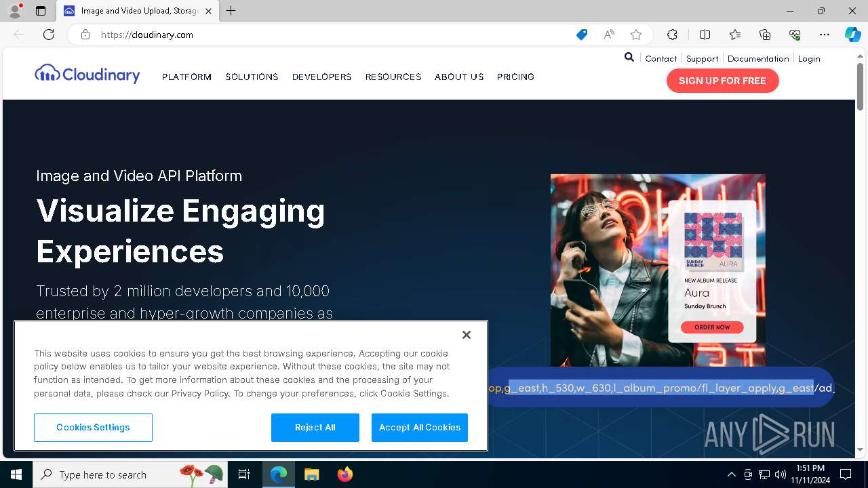Viewport: 868px width, 488px height.
Task: Open Browser essentials icon
Action: (x=795, y=35)
